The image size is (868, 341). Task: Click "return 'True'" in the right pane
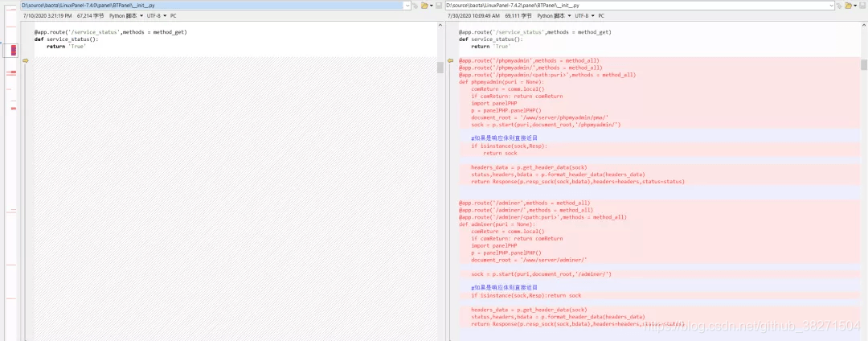pos(490,47)
